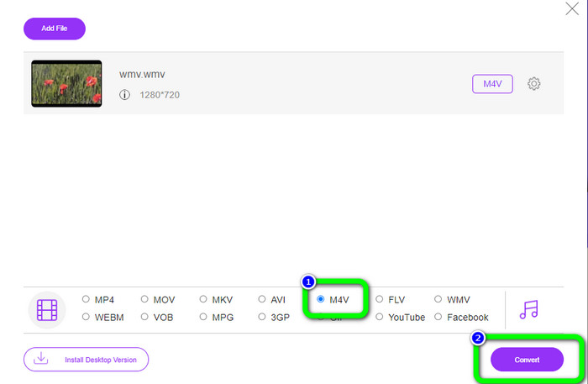
Task: Click Add File button
Action: (x=55, y=29)
